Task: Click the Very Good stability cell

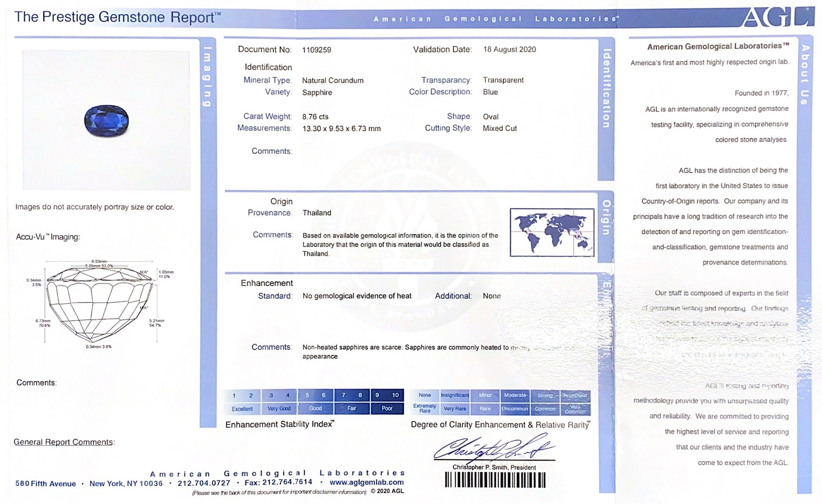Action: pyautogui.click(x=279, y=409)
